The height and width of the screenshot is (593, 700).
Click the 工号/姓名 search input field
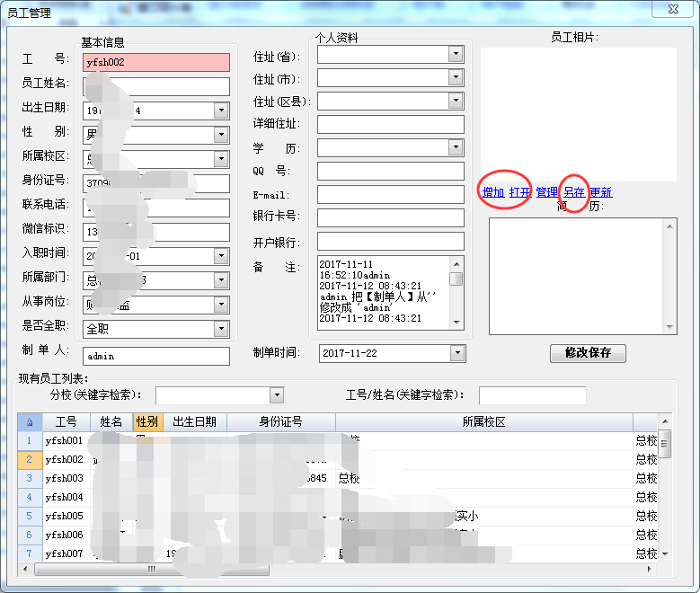tap(532, 395)
